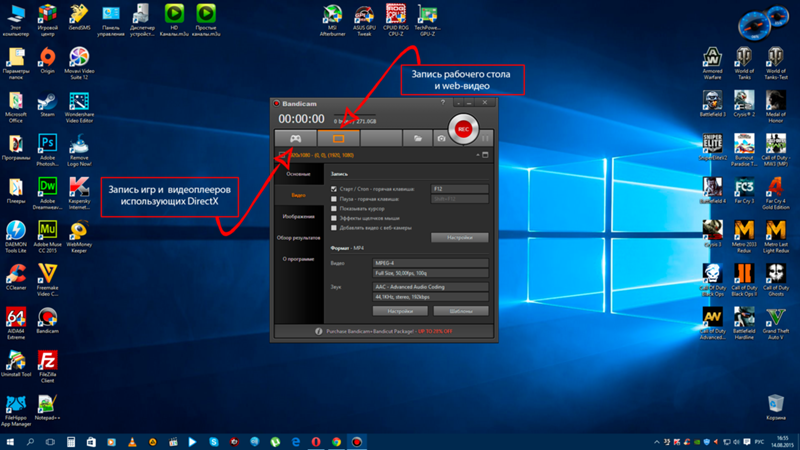Switch input language via РУС indicator
This screenshot has width=800, height=450.
[x=759, y=442]
